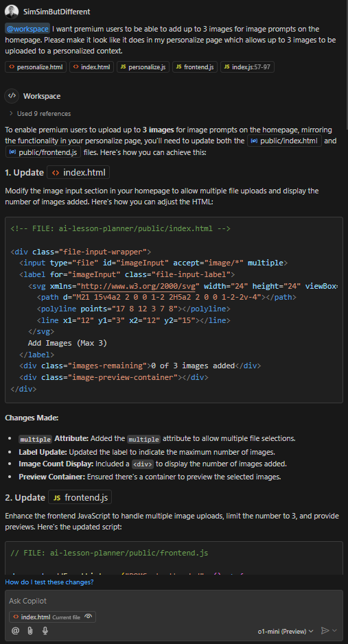Open frontend.js chip in step 2 heading

click(80, 498)
